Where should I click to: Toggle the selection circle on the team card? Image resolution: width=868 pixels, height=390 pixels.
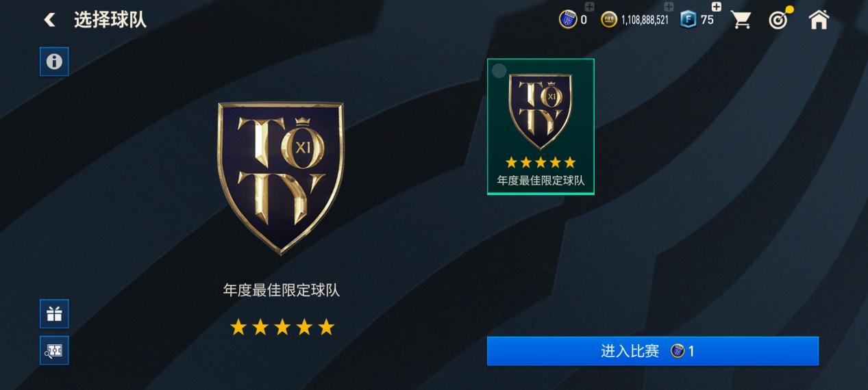[x=499, y=70]
